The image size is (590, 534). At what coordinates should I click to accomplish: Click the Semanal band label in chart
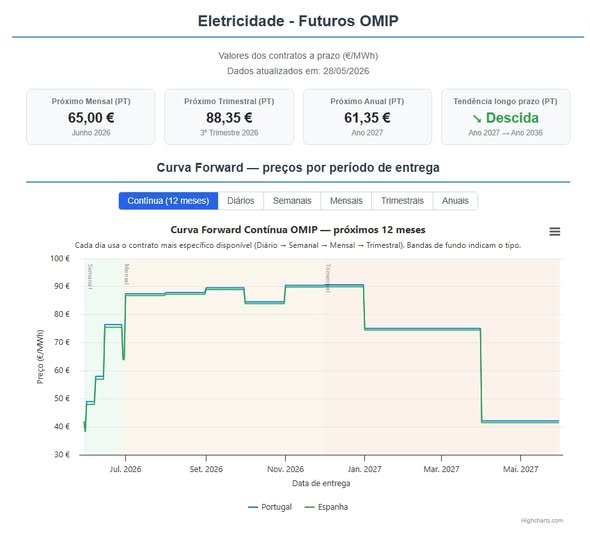pyautogui.click(x=90, y=276)
